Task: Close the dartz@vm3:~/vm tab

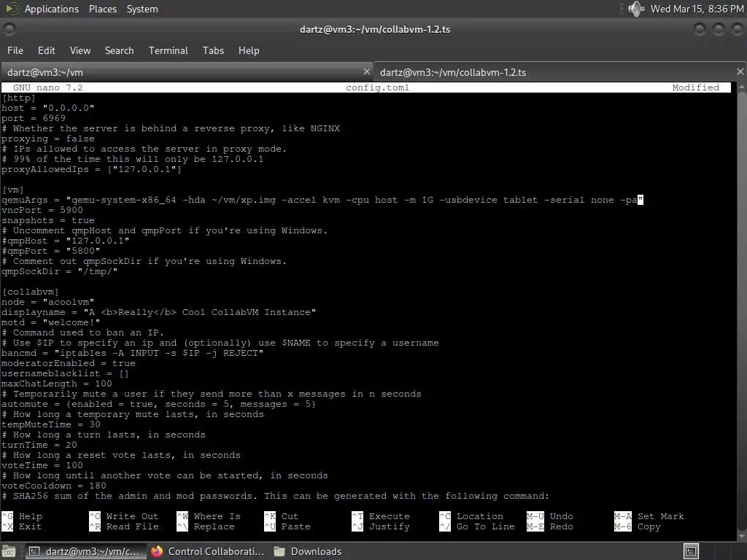Action: 366,72
